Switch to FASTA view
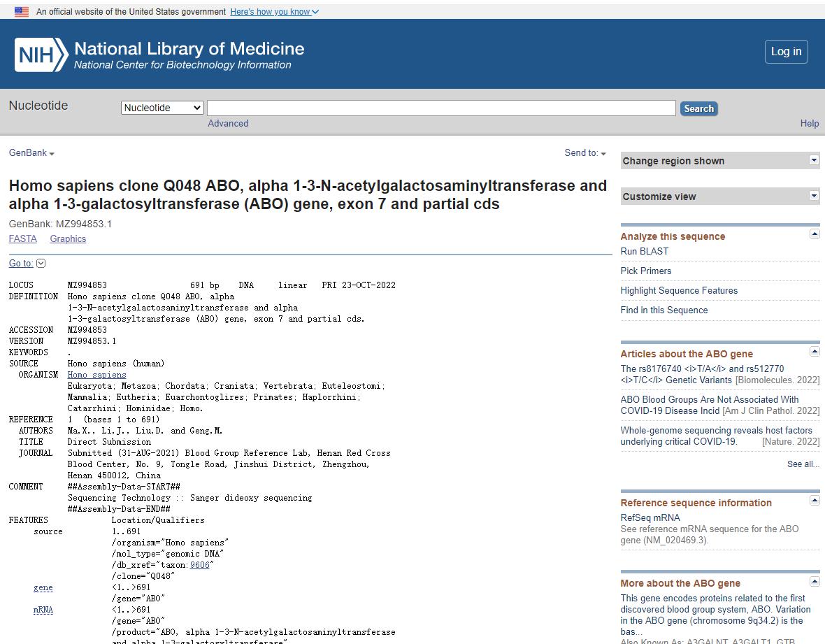 [x=22, y=238]
